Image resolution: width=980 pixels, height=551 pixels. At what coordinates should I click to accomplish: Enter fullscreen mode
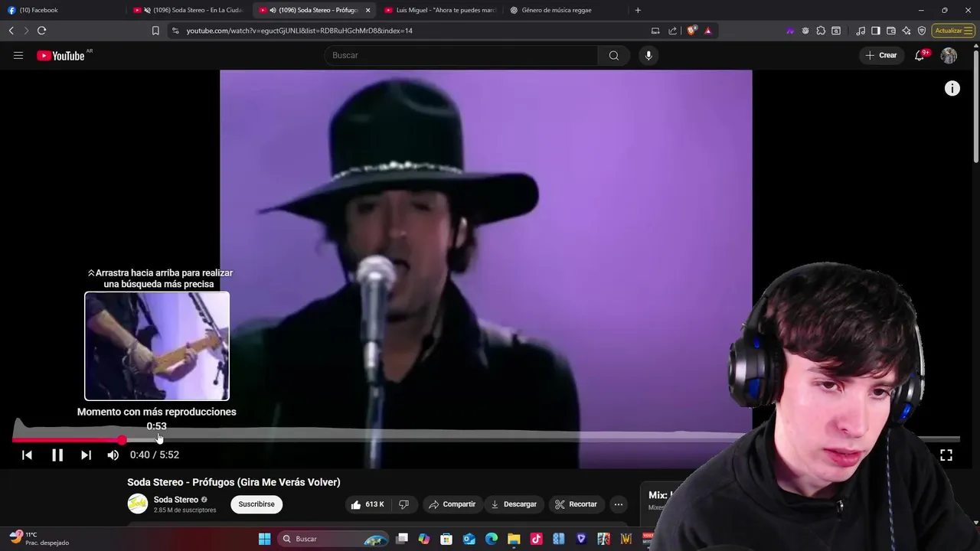click(x=946, y=455)
